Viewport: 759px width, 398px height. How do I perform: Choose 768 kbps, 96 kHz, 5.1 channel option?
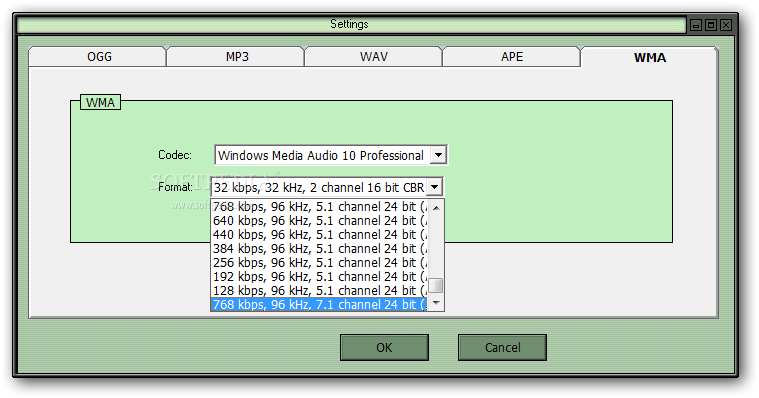(x=320, y=207)
